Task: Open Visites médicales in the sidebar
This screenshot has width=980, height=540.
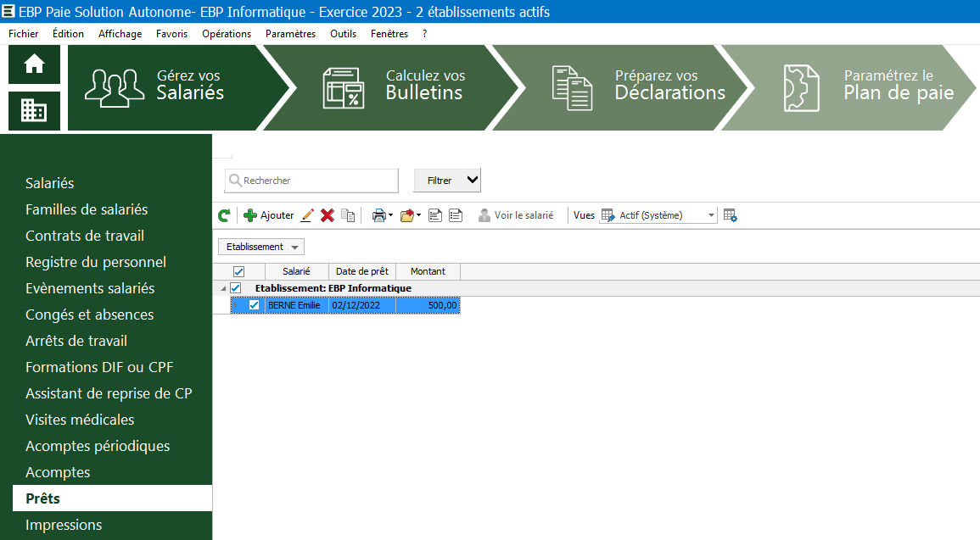Action: (x=80, y=420)
